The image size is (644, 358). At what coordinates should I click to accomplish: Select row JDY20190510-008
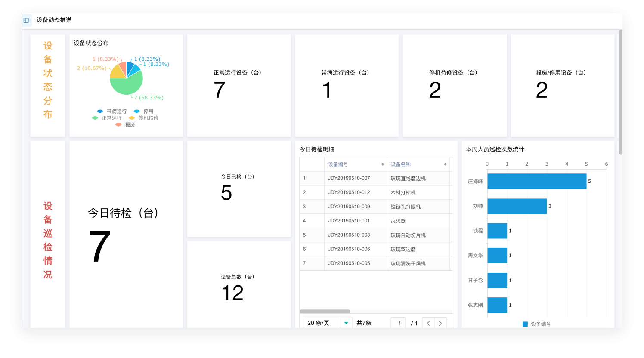(376, 235)
